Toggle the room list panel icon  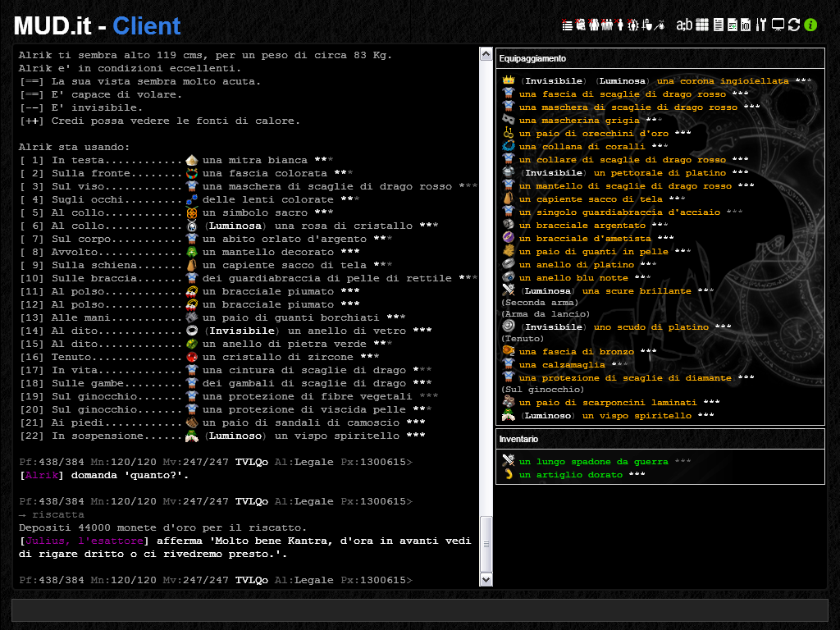point(568,25)
